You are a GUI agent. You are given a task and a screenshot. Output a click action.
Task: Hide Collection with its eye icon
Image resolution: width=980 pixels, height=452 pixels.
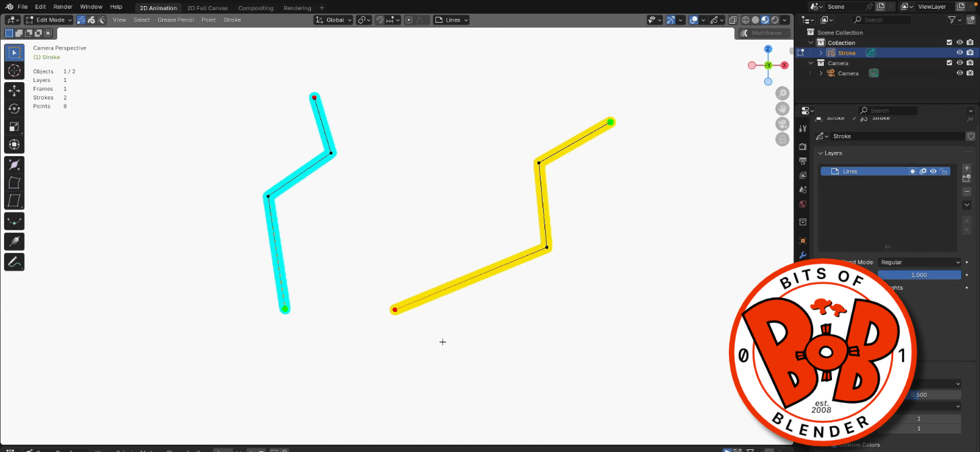pyautogui.click(x=960, y=42)
